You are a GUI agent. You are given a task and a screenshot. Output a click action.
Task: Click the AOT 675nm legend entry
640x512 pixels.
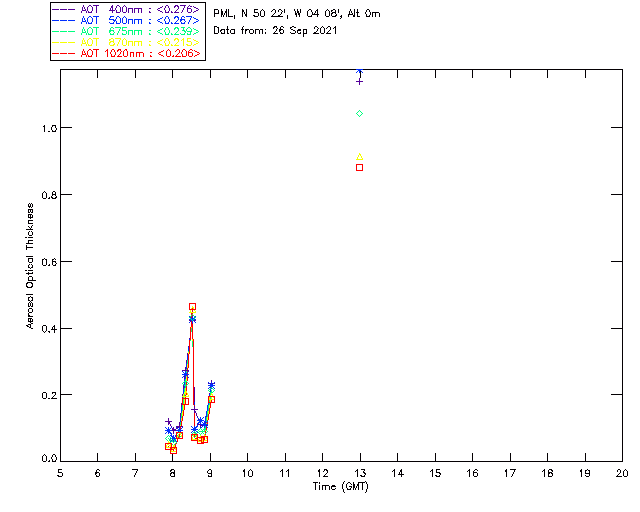[126, 31]
